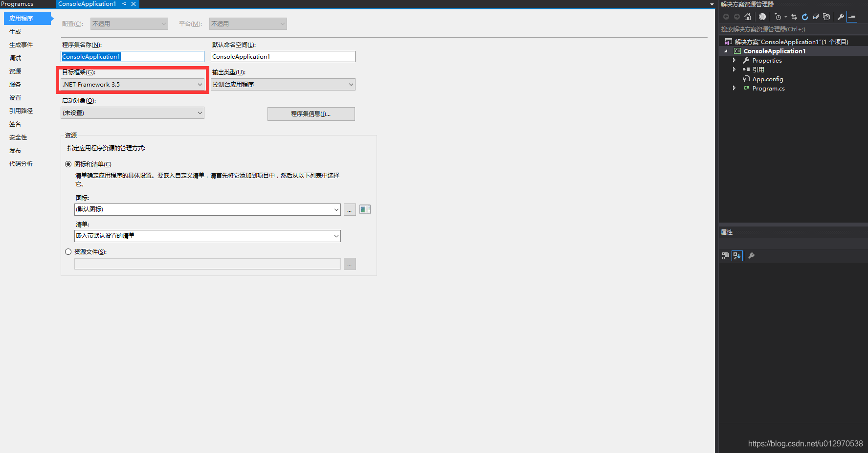Open the 输出类型 控制台应用程序 dropdown

click(x=283, y=85)
